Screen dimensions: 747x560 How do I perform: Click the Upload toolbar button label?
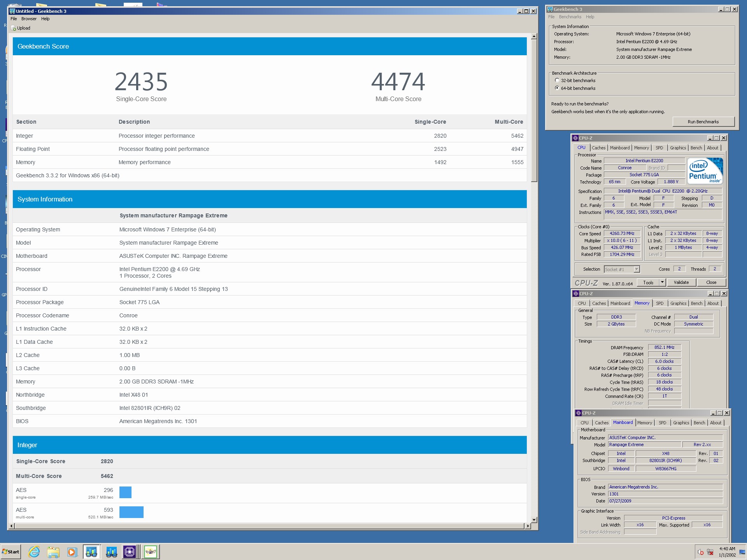(x=24, y=28)
